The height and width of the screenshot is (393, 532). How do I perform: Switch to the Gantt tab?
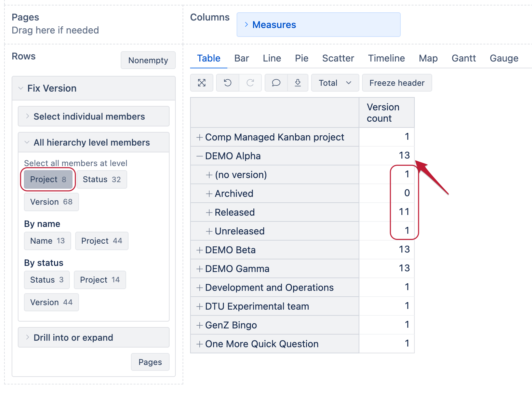click(464, 58)
